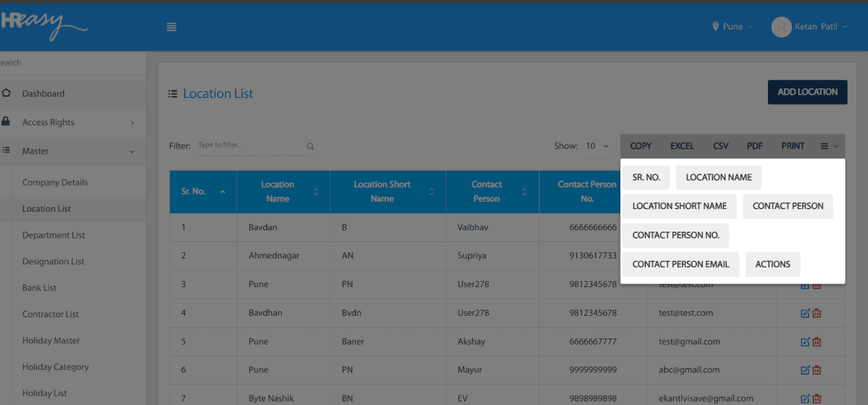
Task: Toggle CONTACT PERSON column visibility
Action: (x=788, y=206)
